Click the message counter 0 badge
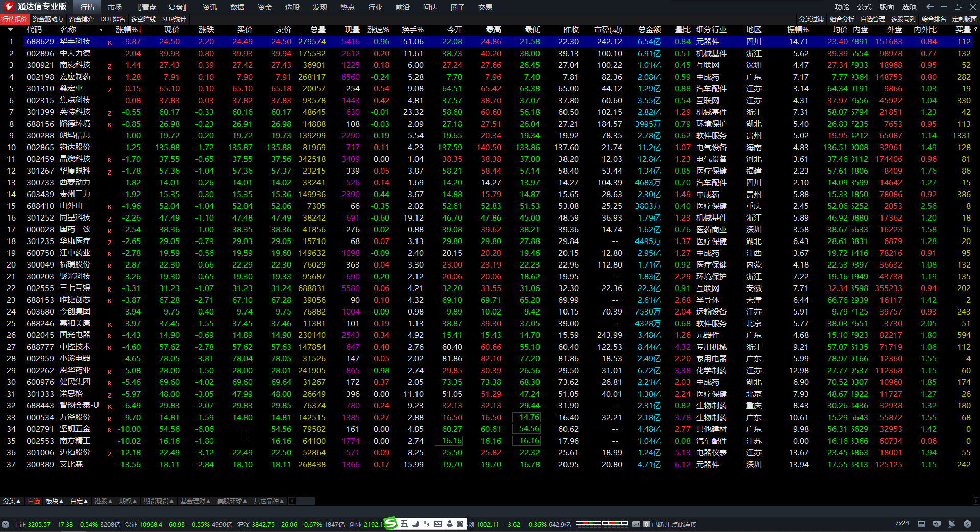 click(646, 524)
